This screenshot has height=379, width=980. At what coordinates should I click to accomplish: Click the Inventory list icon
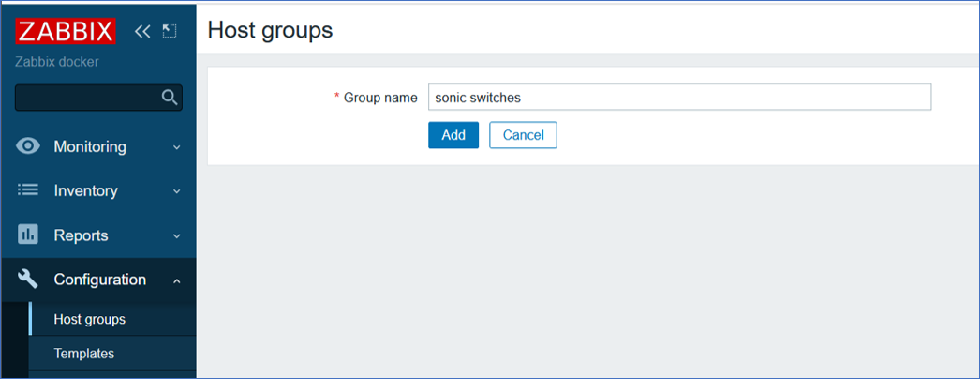coord(27,190)
